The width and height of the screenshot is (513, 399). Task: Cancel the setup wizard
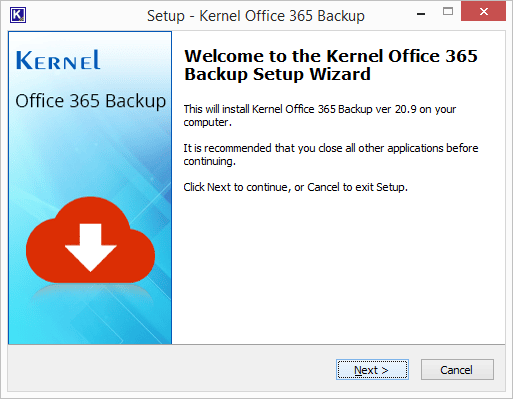click(x=457, y=370)
